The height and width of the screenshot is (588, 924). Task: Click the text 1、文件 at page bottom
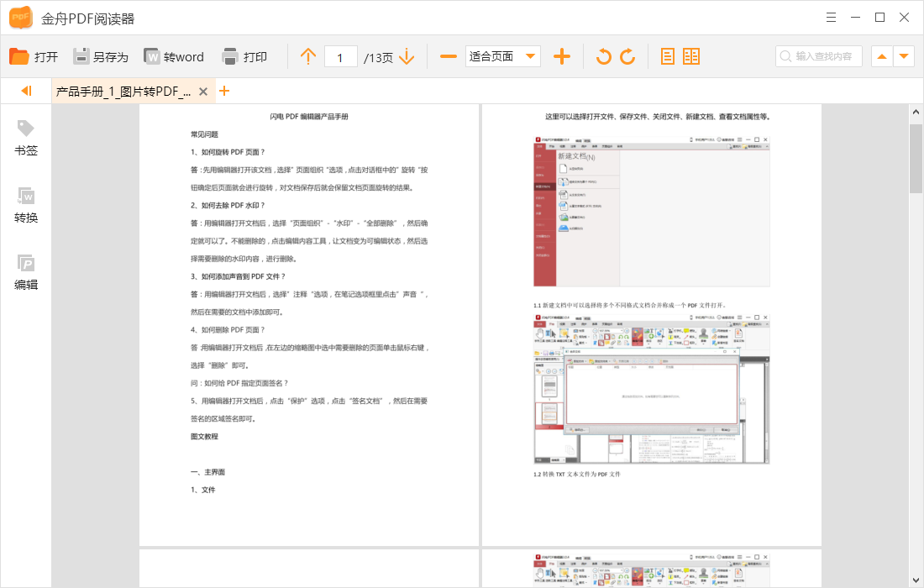(202, 490)
